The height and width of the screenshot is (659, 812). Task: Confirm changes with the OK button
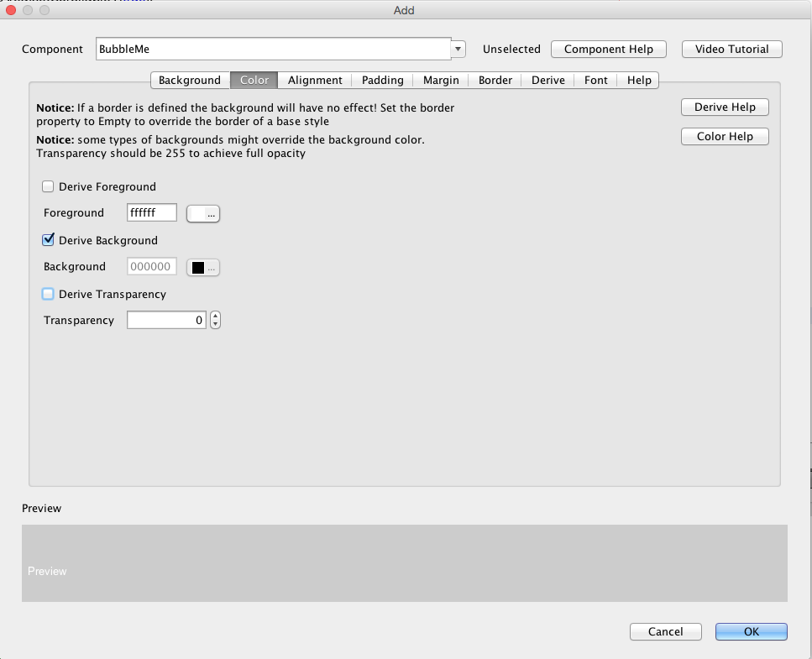(750, 631)
